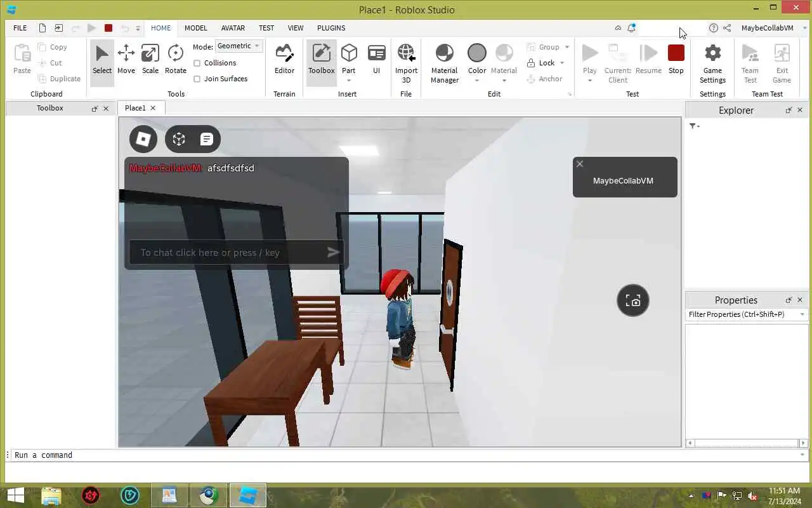
Task: Open the Roblox menu in viewport
Action: click(143, 139)
